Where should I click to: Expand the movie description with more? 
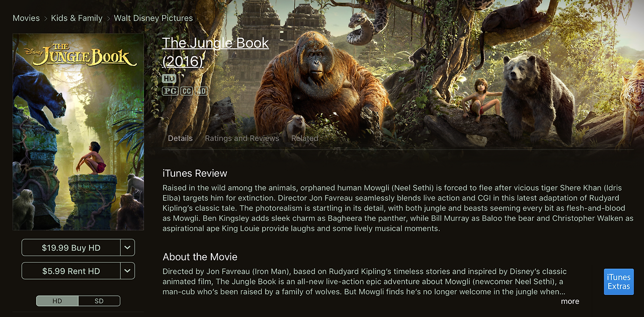point(570,301)
